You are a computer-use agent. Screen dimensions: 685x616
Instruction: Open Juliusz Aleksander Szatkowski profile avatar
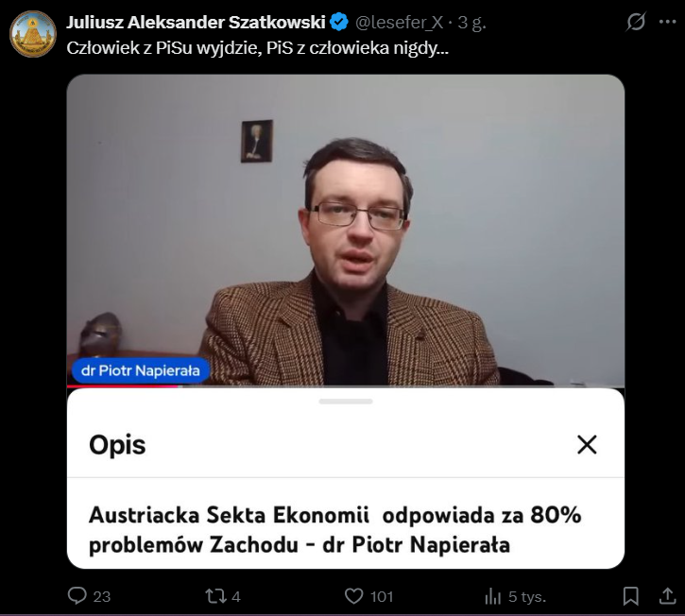click(x=33, y=34)
